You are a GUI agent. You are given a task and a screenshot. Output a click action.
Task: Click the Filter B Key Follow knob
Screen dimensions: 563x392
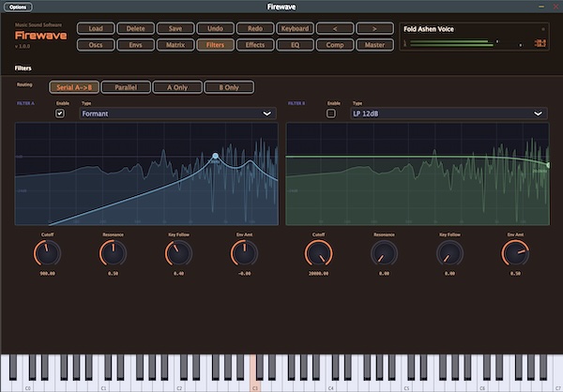click(x=449, y=253)
